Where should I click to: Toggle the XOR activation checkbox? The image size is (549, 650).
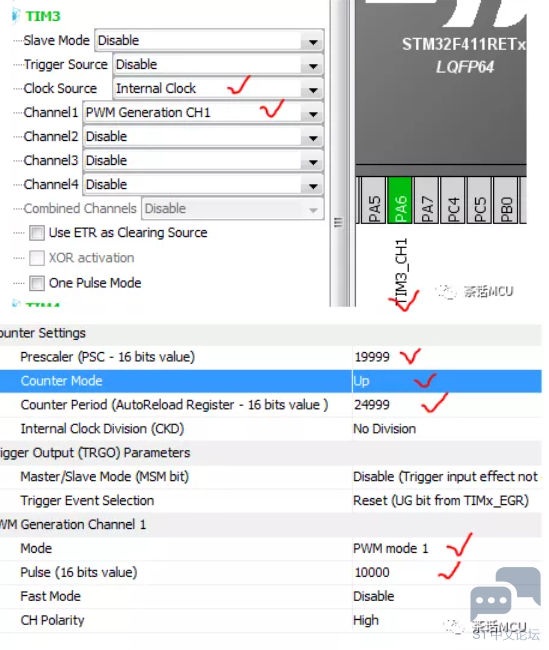click(x=37, y=258)
